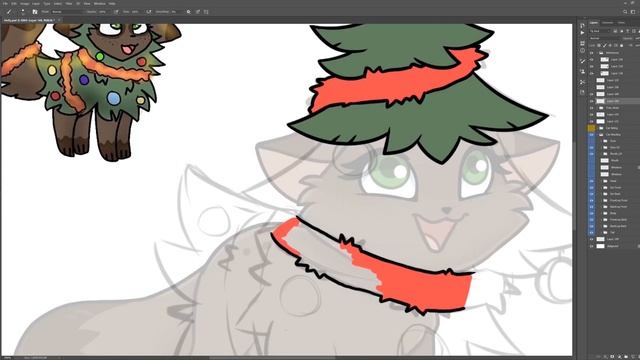Open the Select menu
Viewport: 640px width, 360px height.
point(58,4)
